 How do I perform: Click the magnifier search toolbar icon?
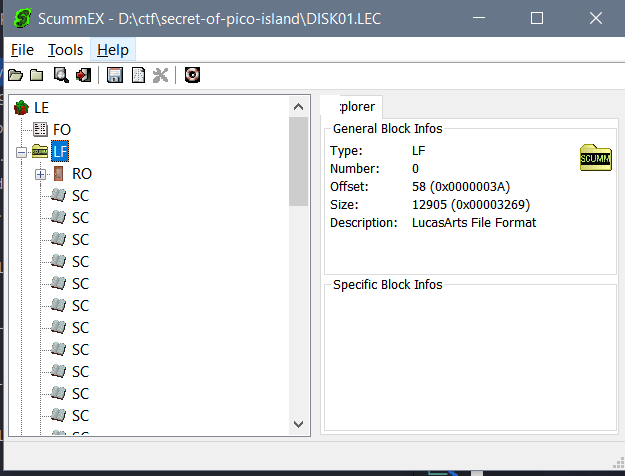pyautogui.click(x=61, y=75)
